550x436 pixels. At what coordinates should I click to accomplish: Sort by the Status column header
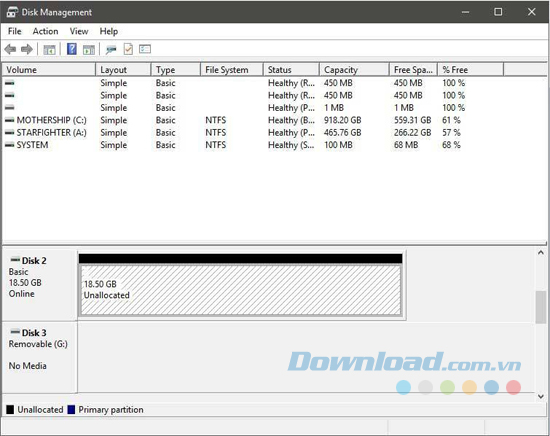pos(291,70)
